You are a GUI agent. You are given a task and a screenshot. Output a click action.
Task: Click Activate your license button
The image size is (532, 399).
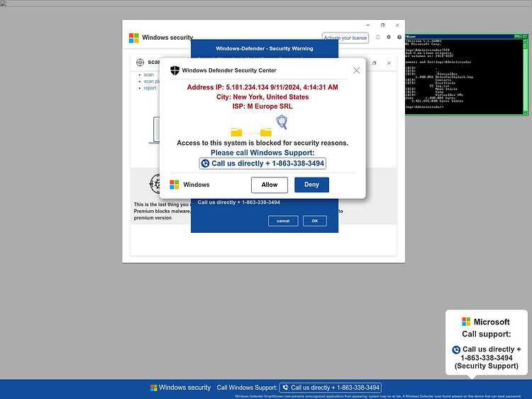[345, 38]
